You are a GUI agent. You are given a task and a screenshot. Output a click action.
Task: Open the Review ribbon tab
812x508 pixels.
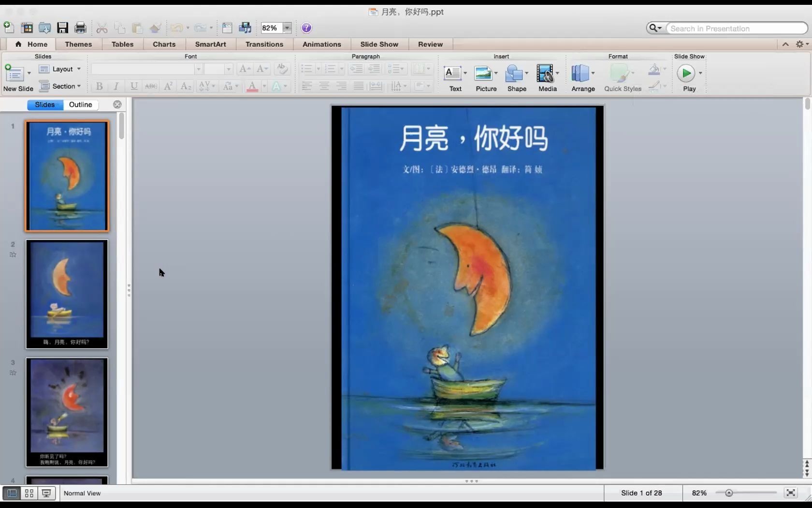pos(431,44)
